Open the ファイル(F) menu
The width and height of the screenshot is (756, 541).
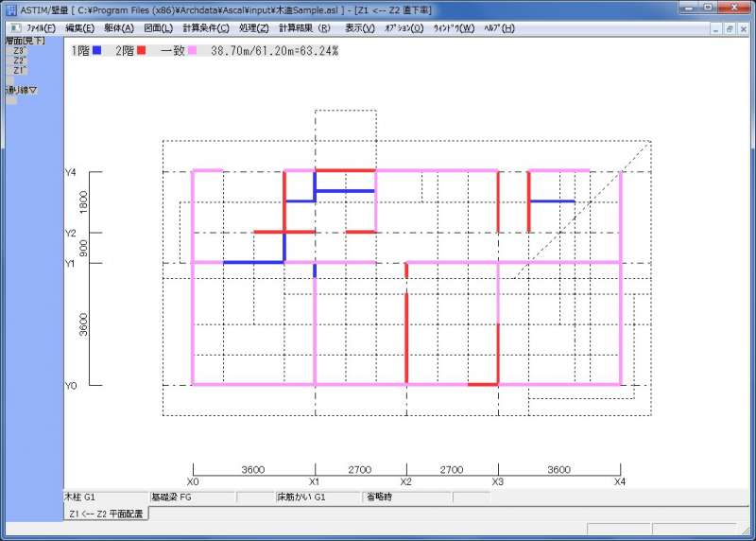click(42, 28)
